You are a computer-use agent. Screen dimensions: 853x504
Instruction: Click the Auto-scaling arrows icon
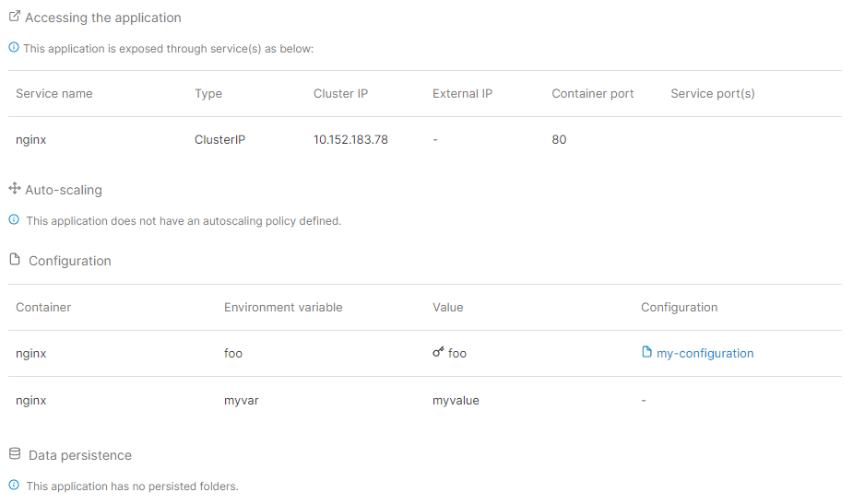pos(15,189)
